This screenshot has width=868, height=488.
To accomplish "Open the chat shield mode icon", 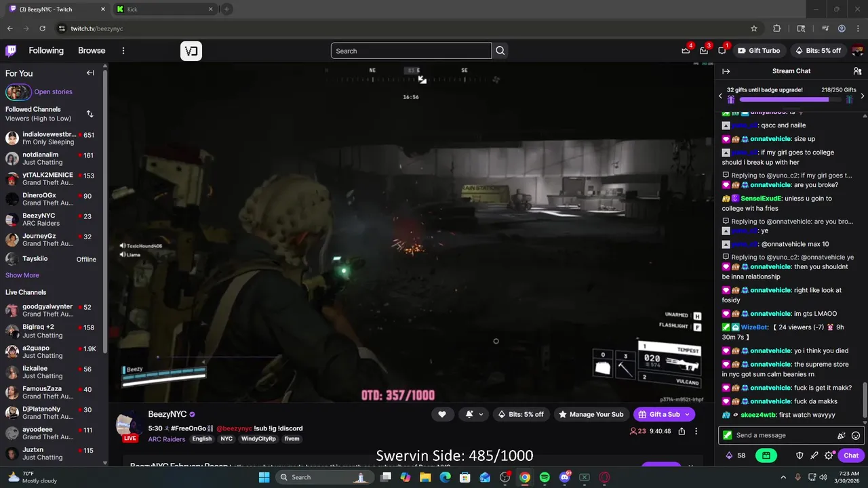I will click(800, 455).
